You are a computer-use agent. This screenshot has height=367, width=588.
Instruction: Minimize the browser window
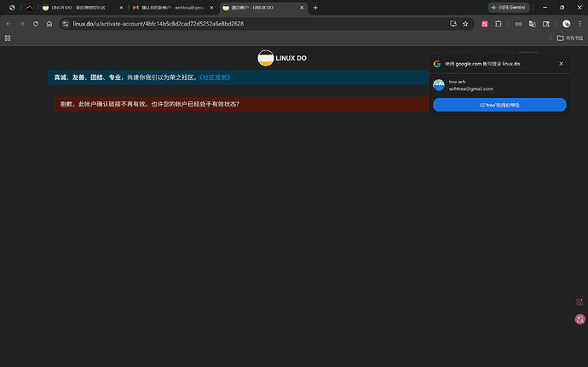pos(545,8)
